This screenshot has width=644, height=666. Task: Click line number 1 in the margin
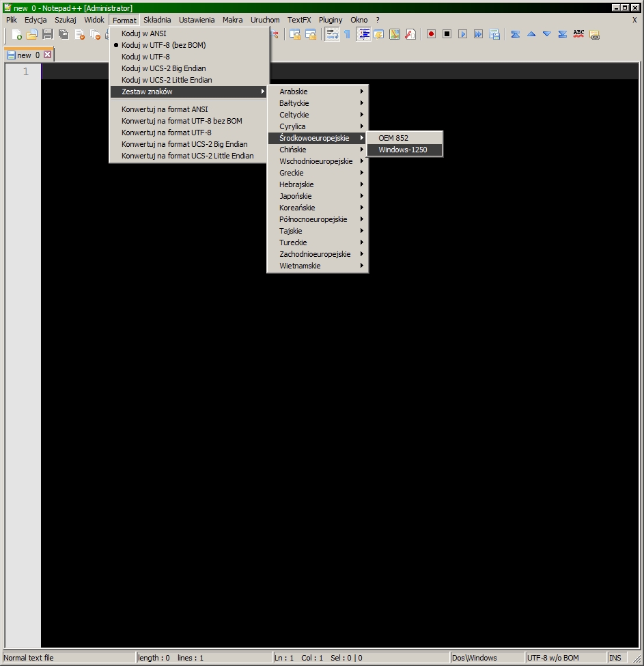click(26, 71)
